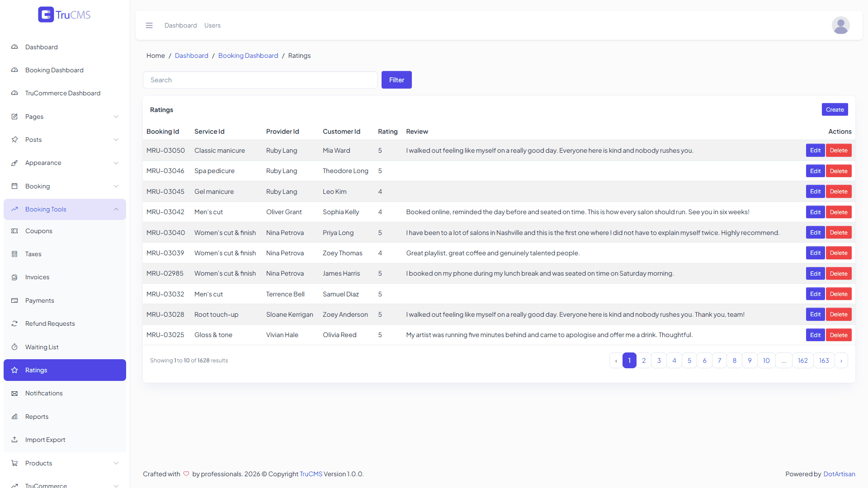Click the Appearance brush icon

(x=14, y=163)
